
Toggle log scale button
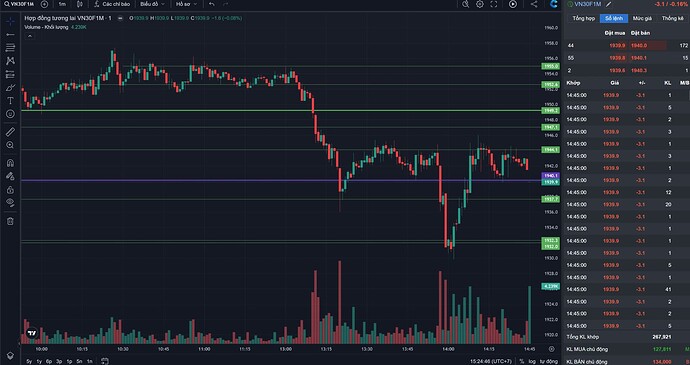[x=532, y=361]
